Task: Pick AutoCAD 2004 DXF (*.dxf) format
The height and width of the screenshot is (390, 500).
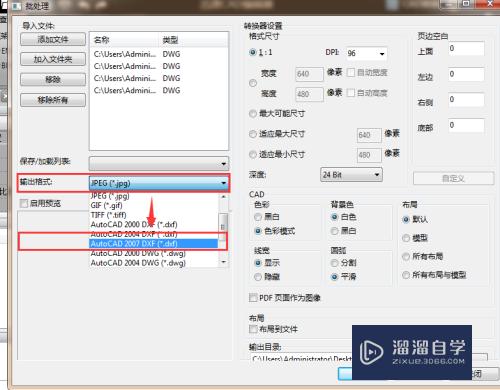Action: tap(134, 234)
